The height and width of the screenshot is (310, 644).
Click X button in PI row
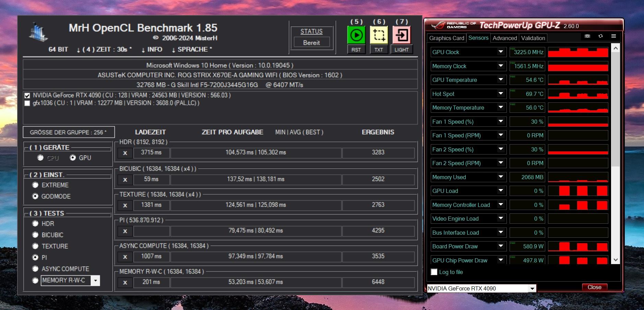click(x=125, y=231)
